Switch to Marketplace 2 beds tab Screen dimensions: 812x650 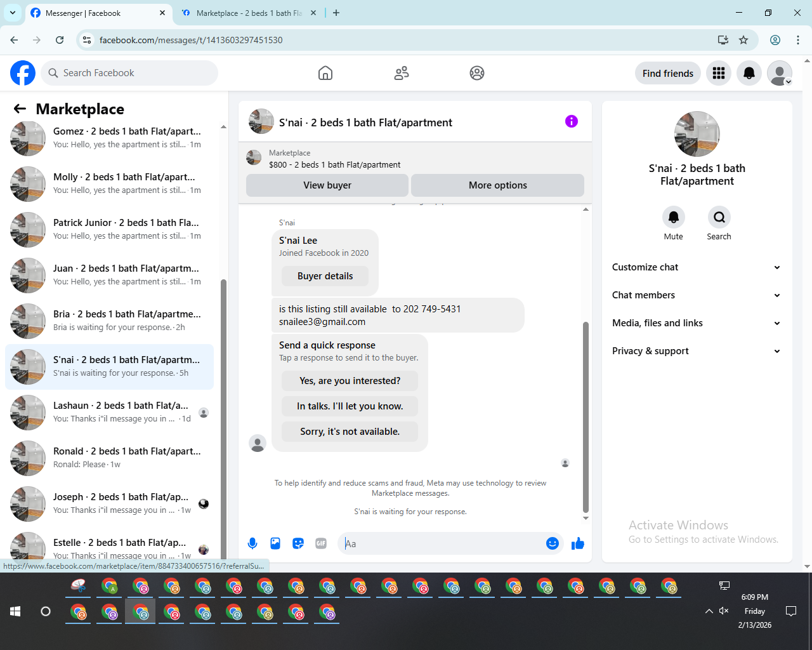(249, 13)
